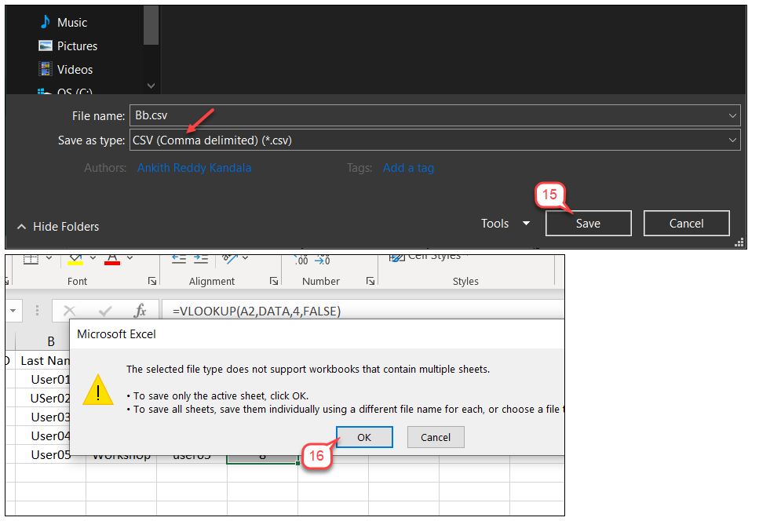Click the author Ankith Reddy Kandala

tap(194, 168)
